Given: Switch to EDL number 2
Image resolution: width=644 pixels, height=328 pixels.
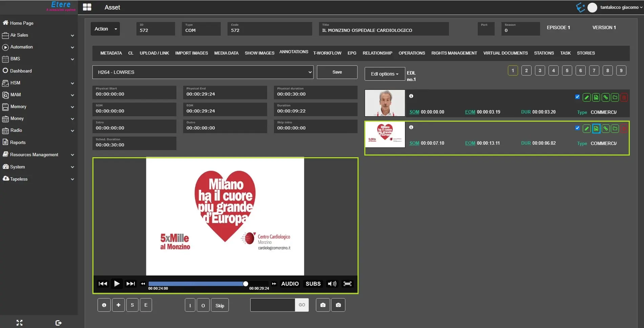Looking at the screenshot, I should click(x=526, y=70).
